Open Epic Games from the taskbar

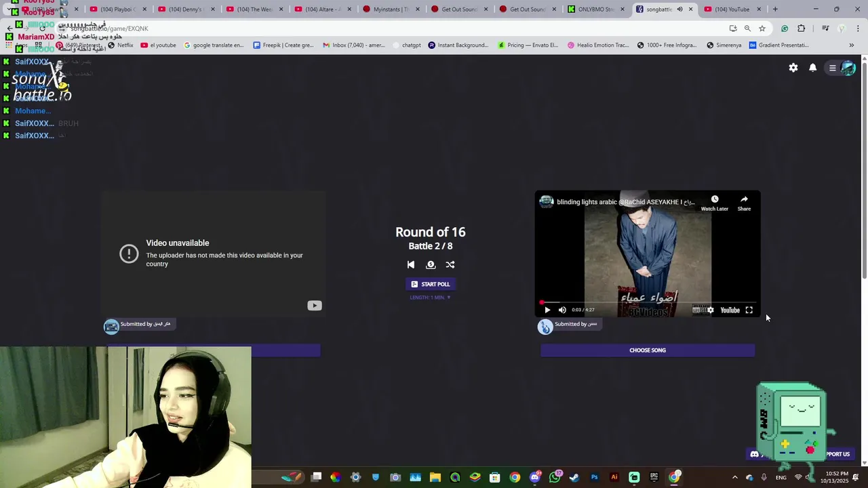point(654,477)
